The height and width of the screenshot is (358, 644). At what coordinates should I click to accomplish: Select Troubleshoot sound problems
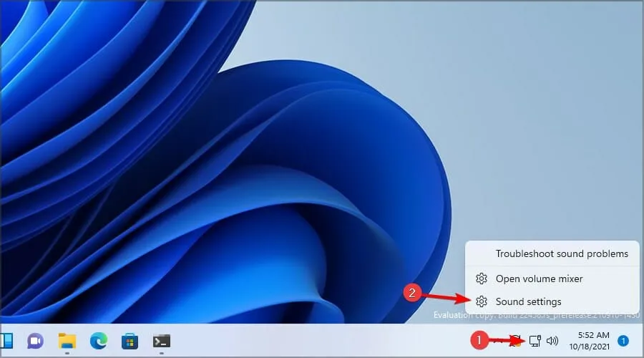[562, 253]
